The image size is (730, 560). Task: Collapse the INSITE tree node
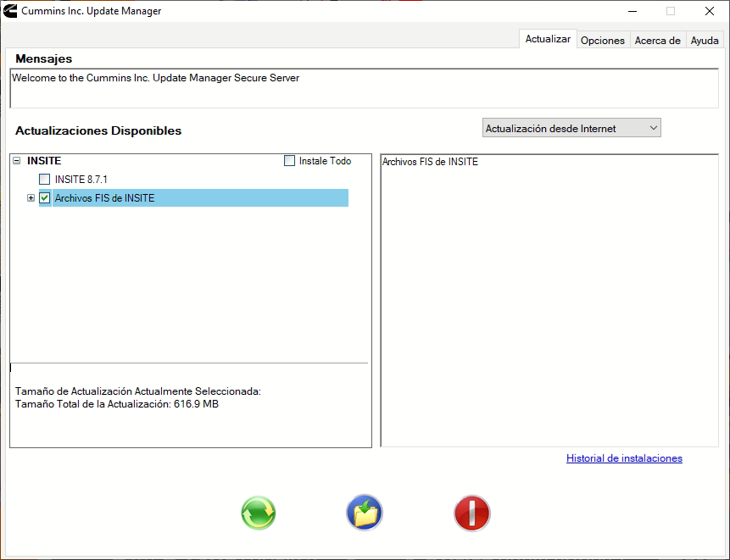point(17,160)
